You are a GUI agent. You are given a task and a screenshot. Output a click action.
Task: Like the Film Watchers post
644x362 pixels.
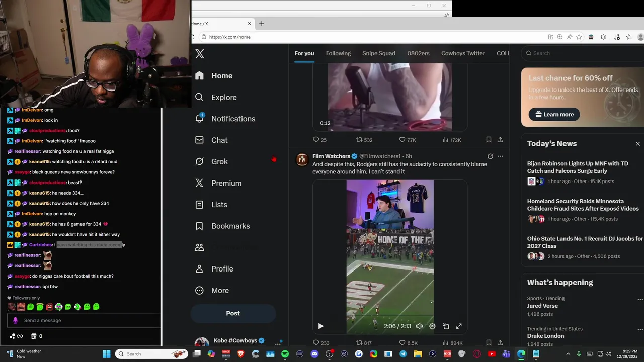408,343
